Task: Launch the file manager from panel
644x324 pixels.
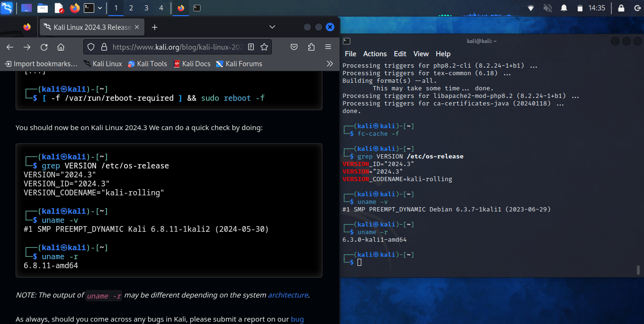Action: 43,8
